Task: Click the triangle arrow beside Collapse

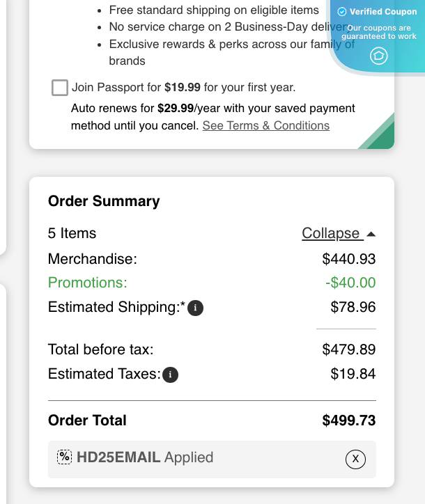Action: (x=371, y=234)
